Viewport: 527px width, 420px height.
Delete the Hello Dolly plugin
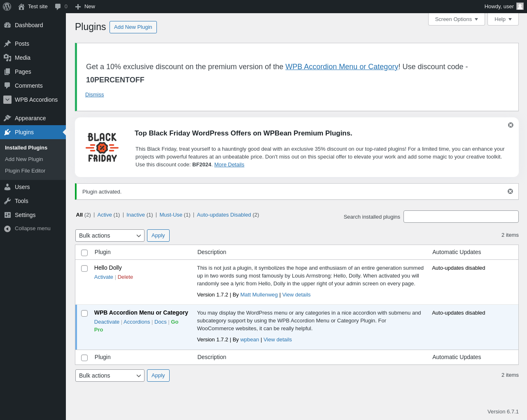point(125,277)
